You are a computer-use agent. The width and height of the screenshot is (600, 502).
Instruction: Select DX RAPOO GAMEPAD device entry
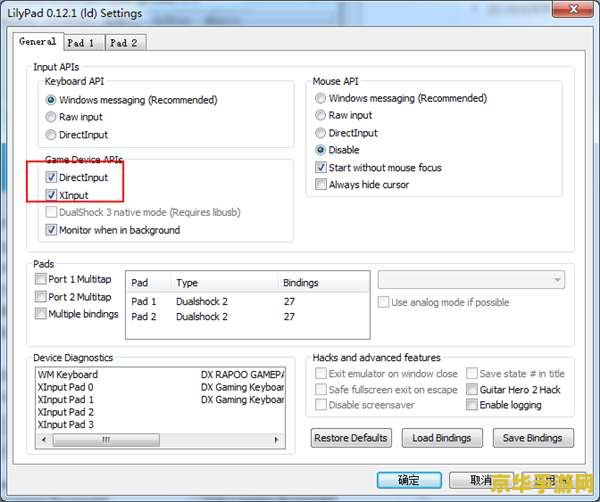coord(243,374)
